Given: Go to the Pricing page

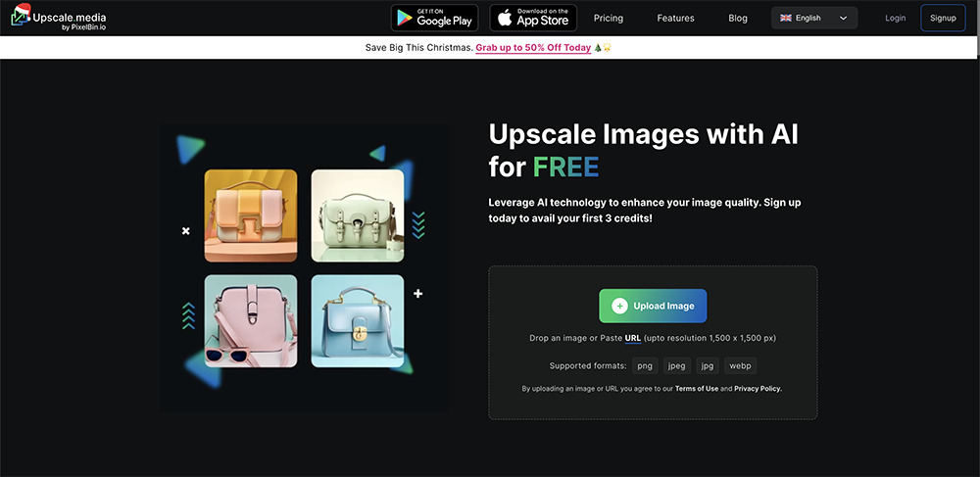Looking at the screenshot, I should click(609, 18).
